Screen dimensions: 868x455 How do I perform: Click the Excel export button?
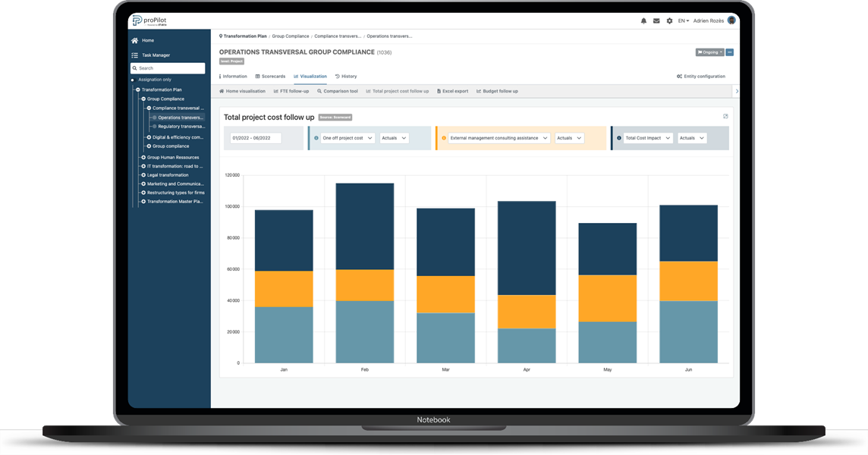[452, 91]
